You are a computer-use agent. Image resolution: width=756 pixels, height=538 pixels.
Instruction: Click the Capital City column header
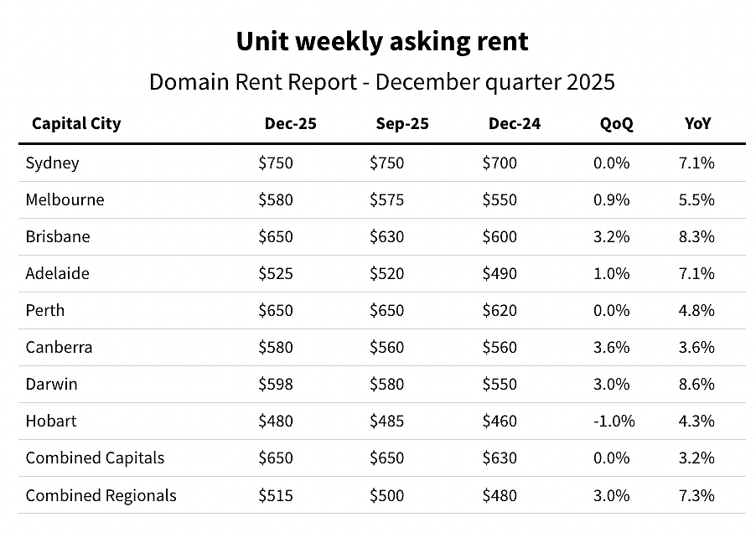point(76,124)
